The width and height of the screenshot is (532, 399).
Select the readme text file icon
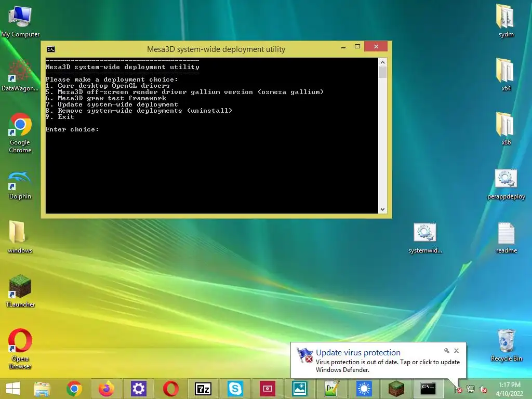pyautogui.click(x=506, y=237)
